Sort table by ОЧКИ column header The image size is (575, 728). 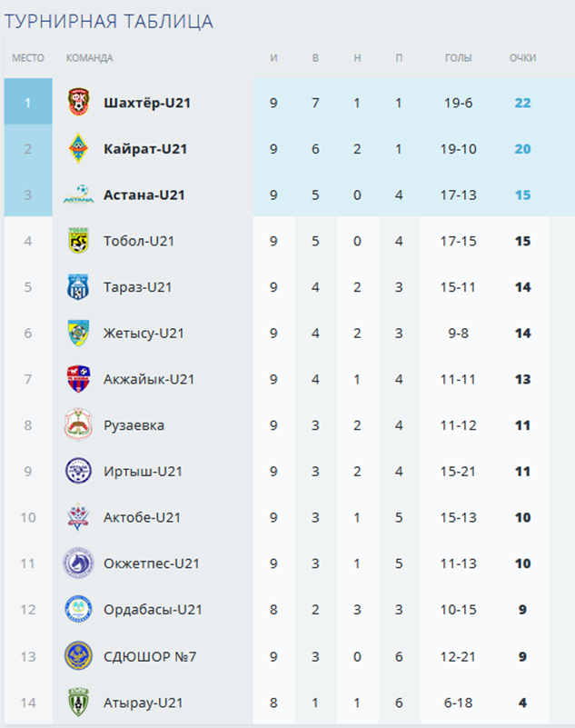(x=522, y=57)
